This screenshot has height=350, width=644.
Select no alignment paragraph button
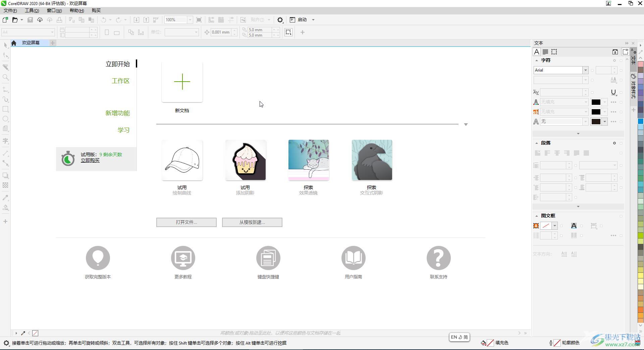point(538,153)
